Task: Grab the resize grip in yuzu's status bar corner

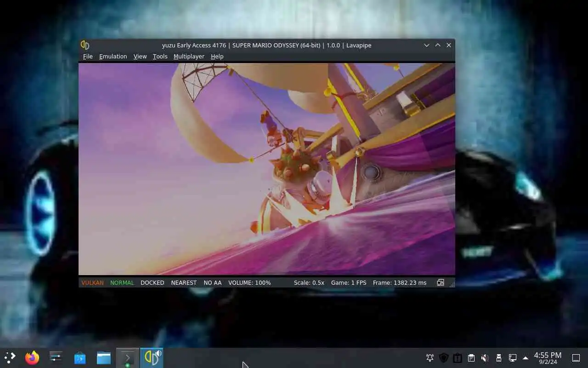Action: pyautogui.click(x=452, y=284)
